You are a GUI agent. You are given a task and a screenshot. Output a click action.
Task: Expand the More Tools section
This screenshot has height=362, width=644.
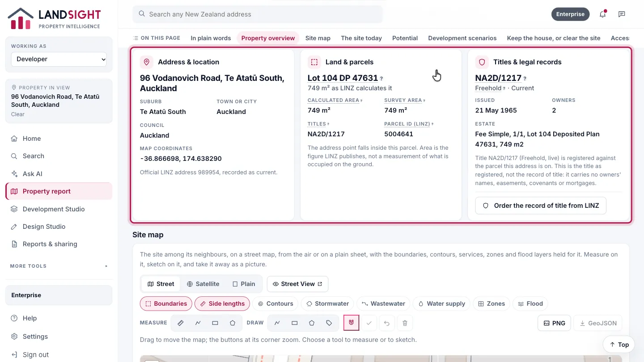point(59,266)
